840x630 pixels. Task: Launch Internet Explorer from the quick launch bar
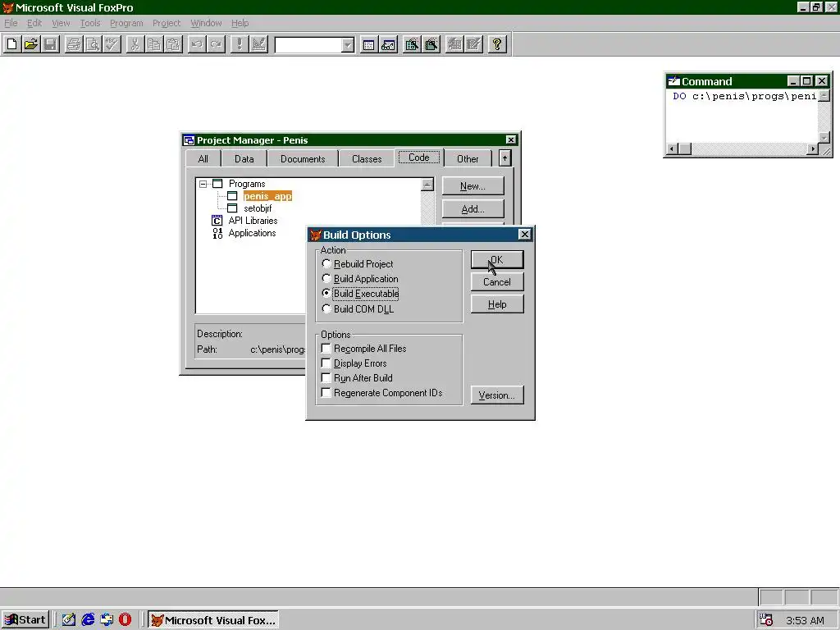(x=88, y=620)
